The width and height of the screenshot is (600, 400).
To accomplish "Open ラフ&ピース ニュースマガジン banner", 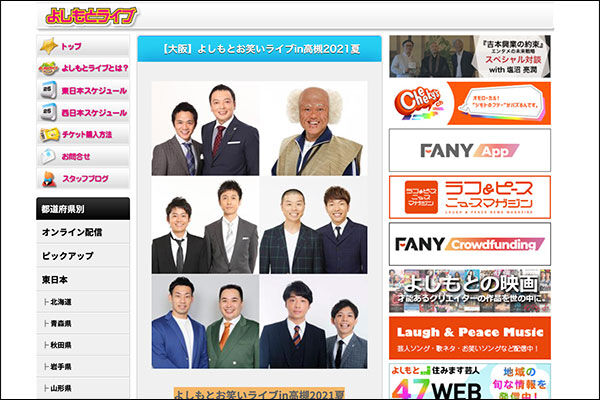I will coord(470,197).
